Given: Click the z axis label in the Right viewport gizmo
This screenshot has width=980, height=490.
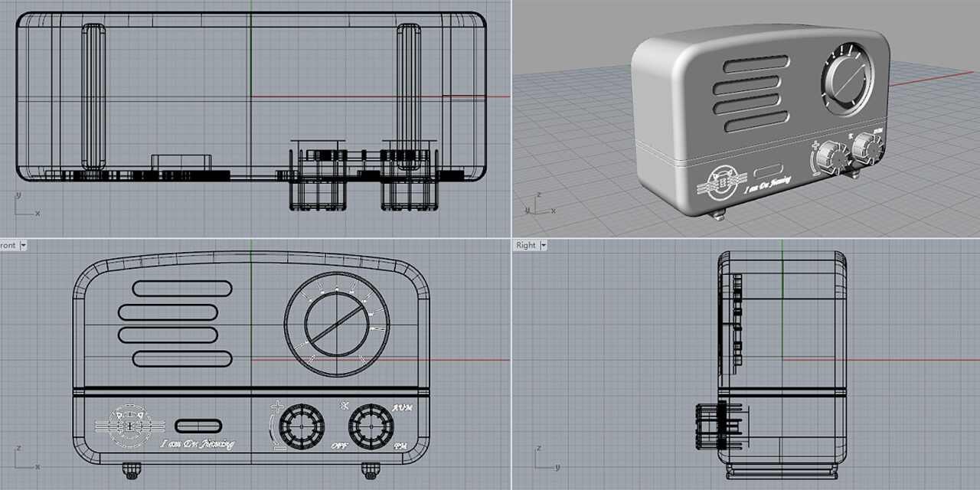Looking at the screenshot, I should 539,448.
